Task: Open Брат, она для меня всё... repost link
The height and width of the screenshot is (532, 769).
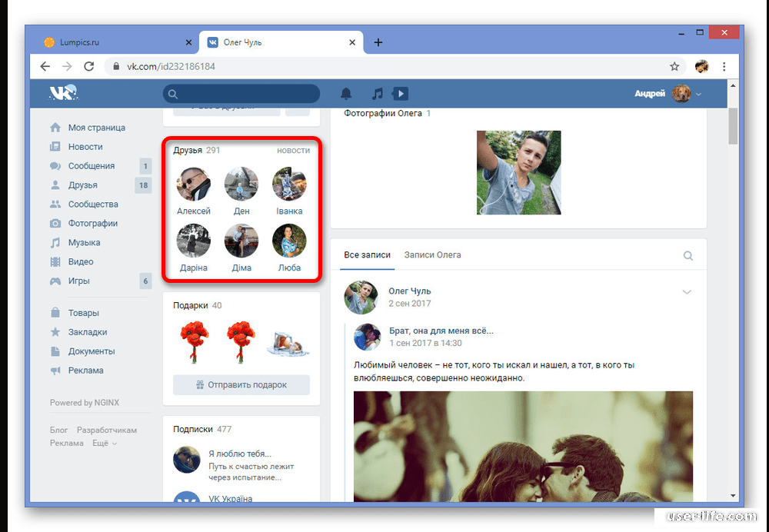Action: 441,331
